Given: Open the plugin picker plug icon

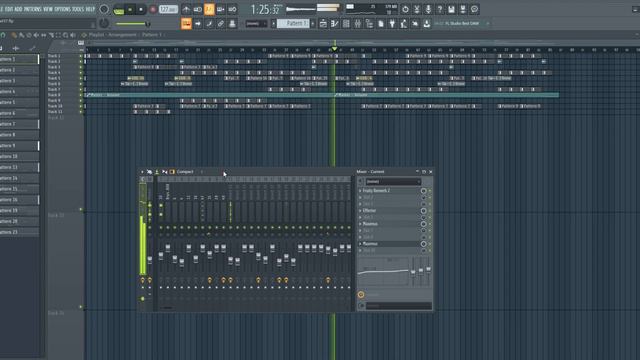Looking at the screenshot, I should [x=392, y=24].
